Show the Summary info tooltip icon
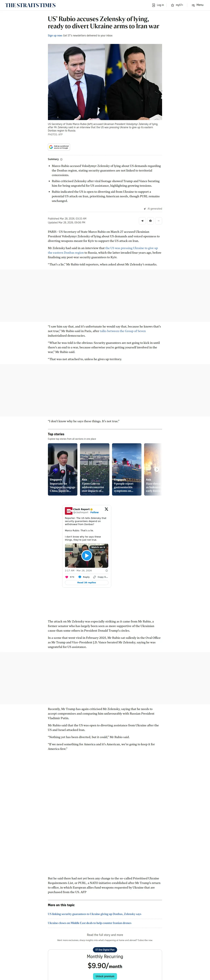210x980 pixels. click(x=61, y=159)
